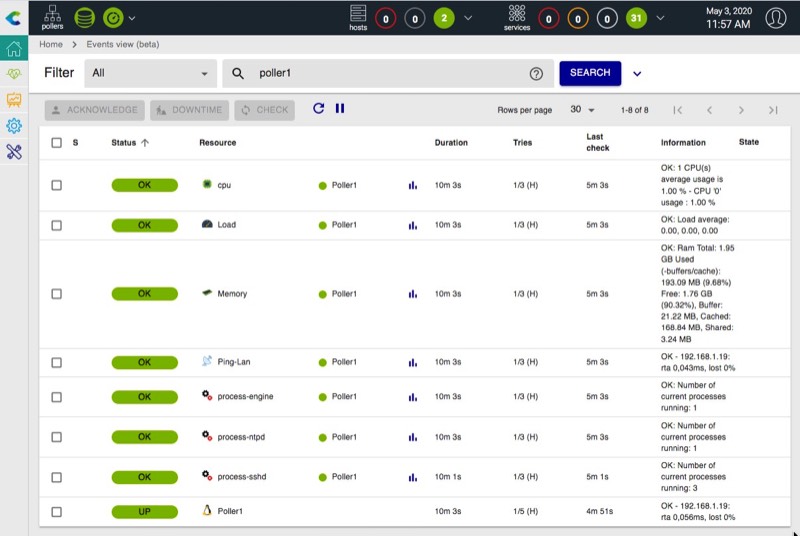The image size is (800, 536).
Task: Open the Home sidebar icon
Action: click(14, 49)
